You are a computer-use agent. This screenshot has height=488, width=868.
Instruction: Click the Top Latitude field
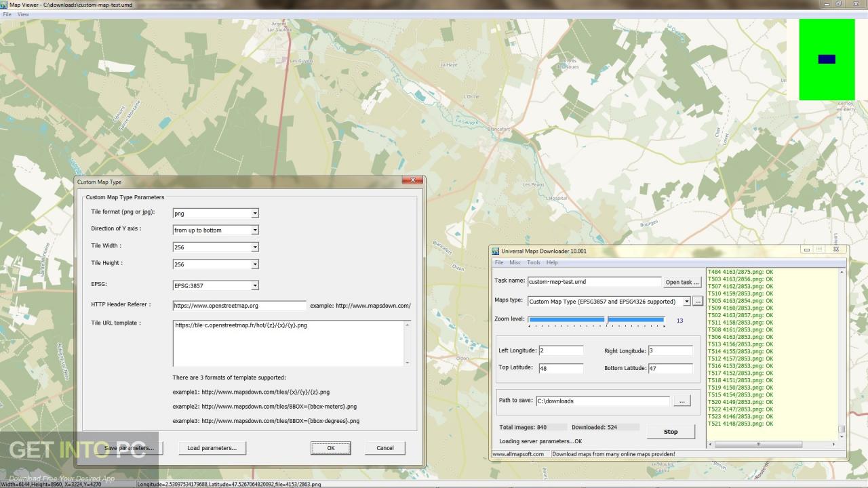561,369
